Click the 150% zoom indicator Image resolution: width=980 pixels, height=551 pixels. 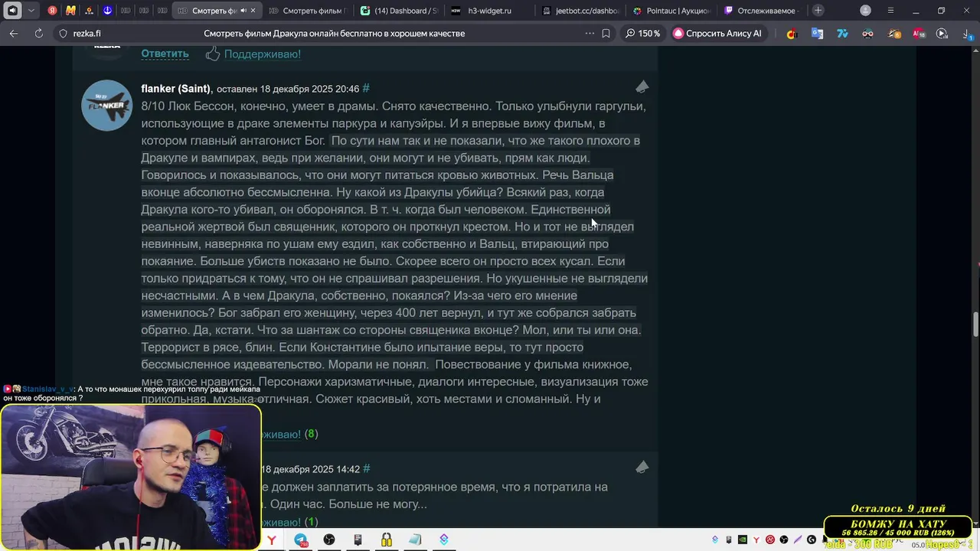[x=642, y=34]
